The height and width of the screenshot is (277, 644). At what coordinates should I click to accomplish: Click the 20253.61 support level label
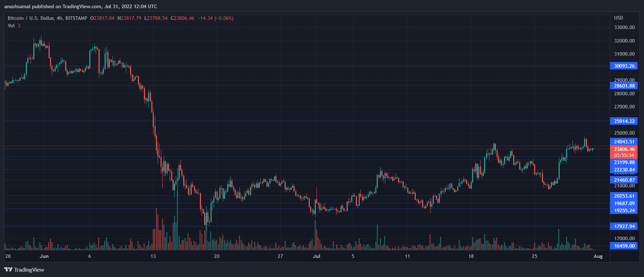pos(624,196)
